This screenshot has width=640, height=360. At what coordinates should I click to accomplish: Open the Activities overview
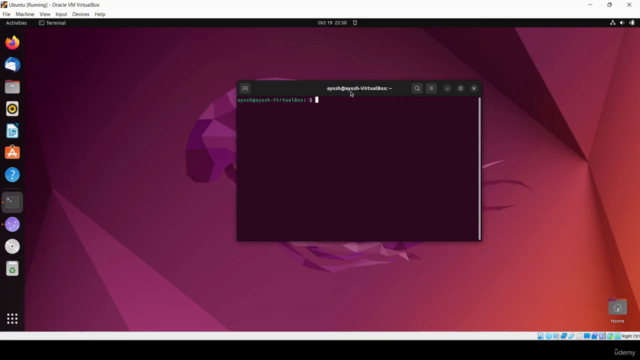(x=16, y=23)
